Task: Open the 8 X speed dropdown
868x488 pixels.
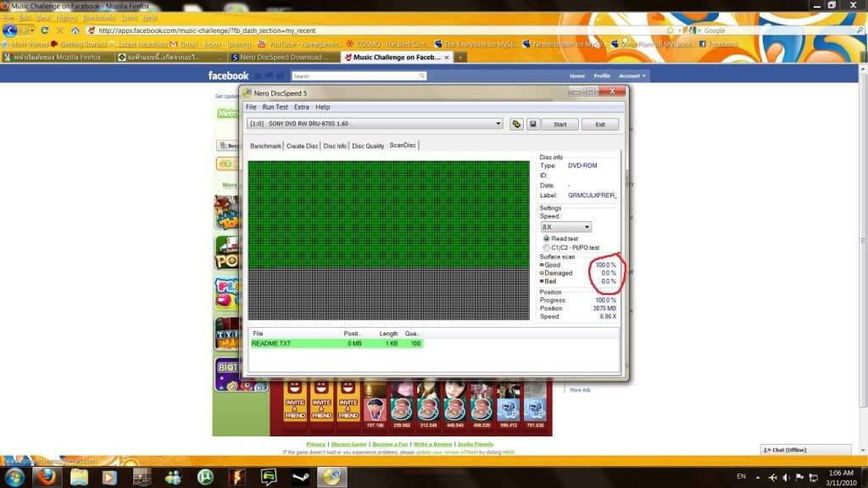Action: 565,227
